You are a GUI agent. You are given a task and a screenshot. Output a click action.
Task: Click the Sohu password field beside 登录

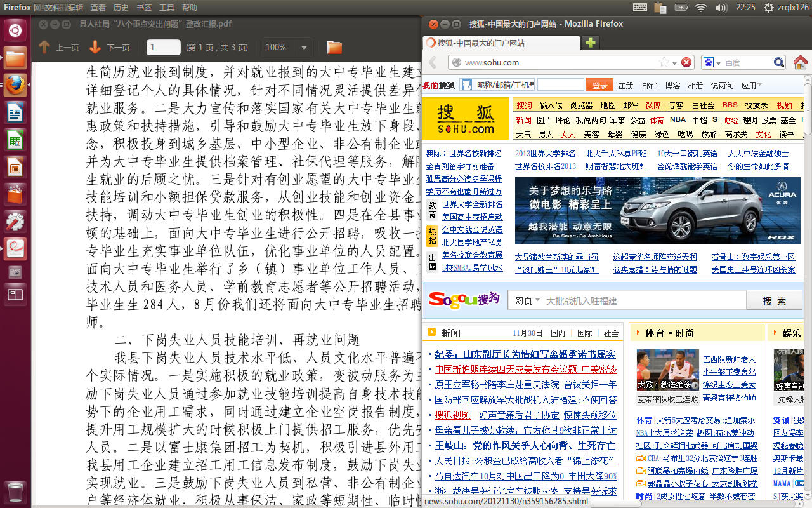coord(561,84)
